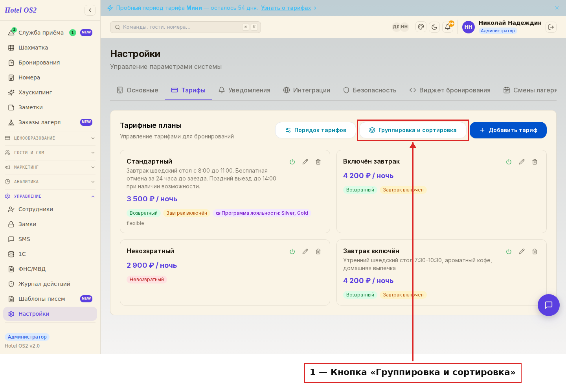
Task: Click the «flexible» label in Стандартный card
Action: click(135, 223)
